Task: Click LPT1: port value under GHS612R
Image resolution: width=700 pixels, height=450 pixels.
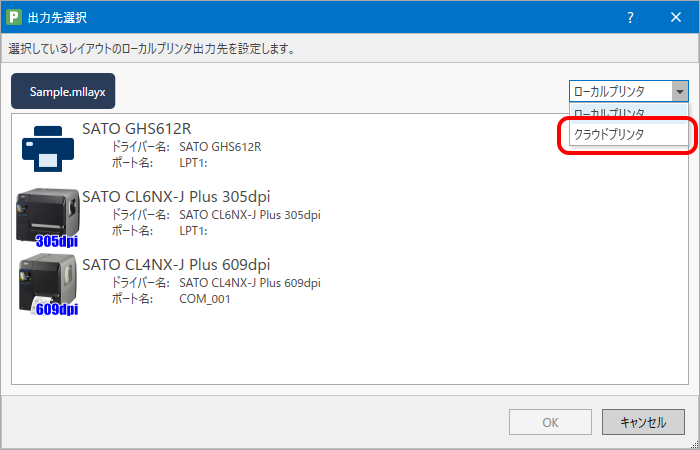Action: pos(193,163)
